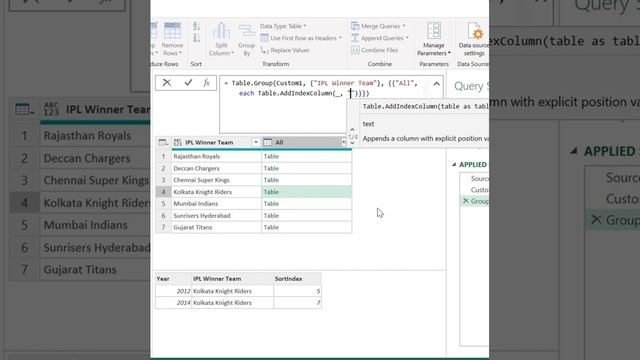
Task: Click the table type icon of the All column
Action: tap(267, 142)
